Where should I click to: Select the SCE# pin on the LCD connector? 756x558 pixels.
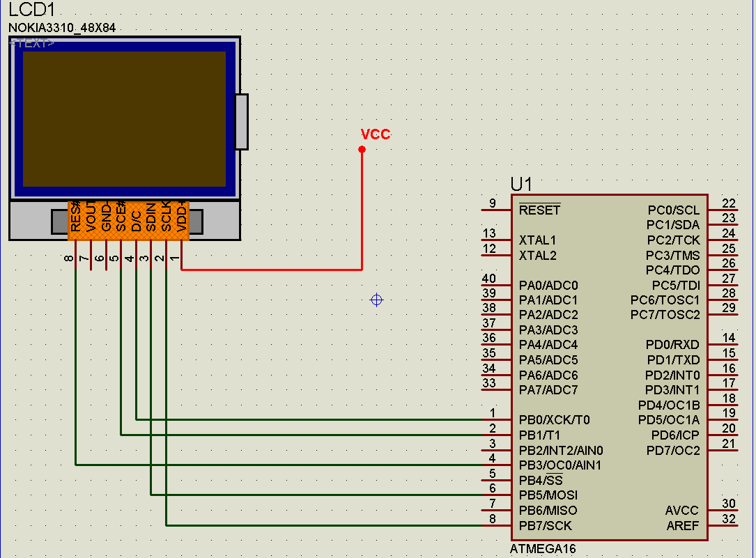click(x=121, y=217)
